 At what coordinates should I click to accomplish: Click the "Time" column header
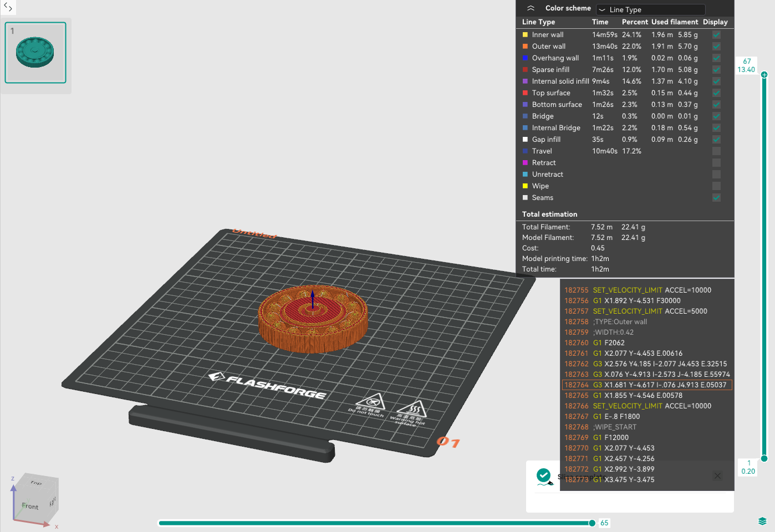tap(600, 22)
